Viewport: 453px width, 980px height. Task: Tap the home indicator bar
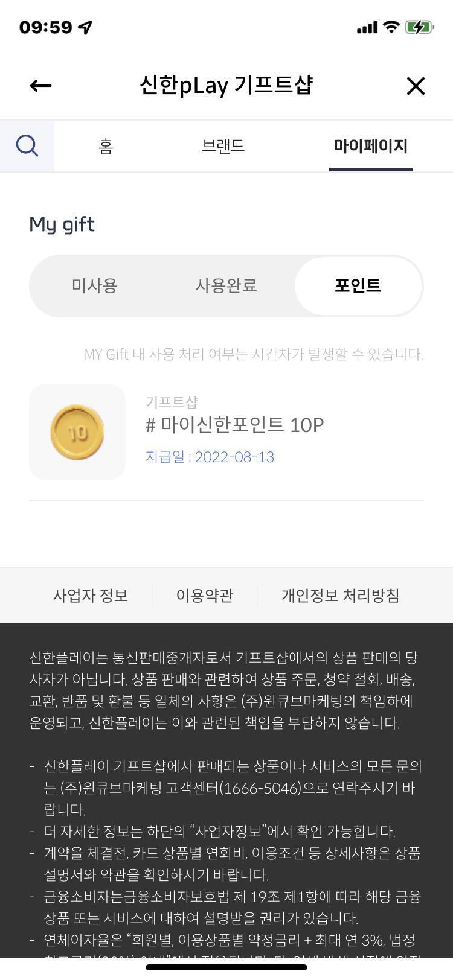(226, 967)
